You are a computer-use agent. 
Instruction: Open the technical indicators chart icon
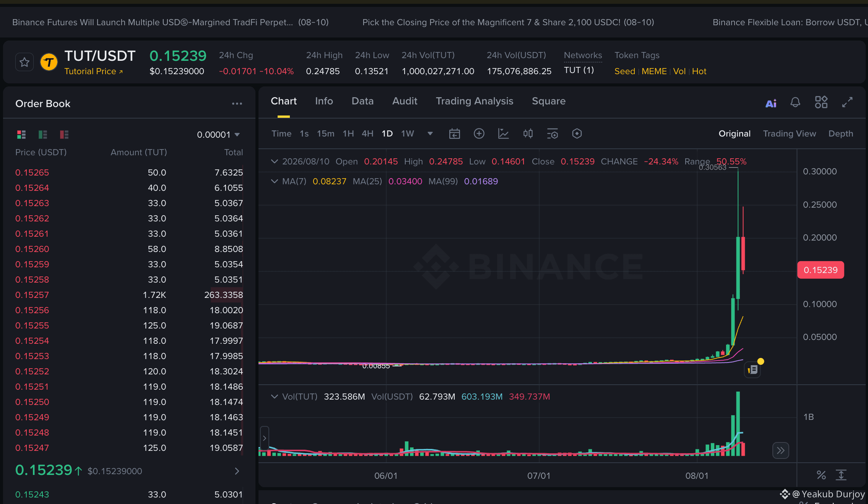point(504,133)
